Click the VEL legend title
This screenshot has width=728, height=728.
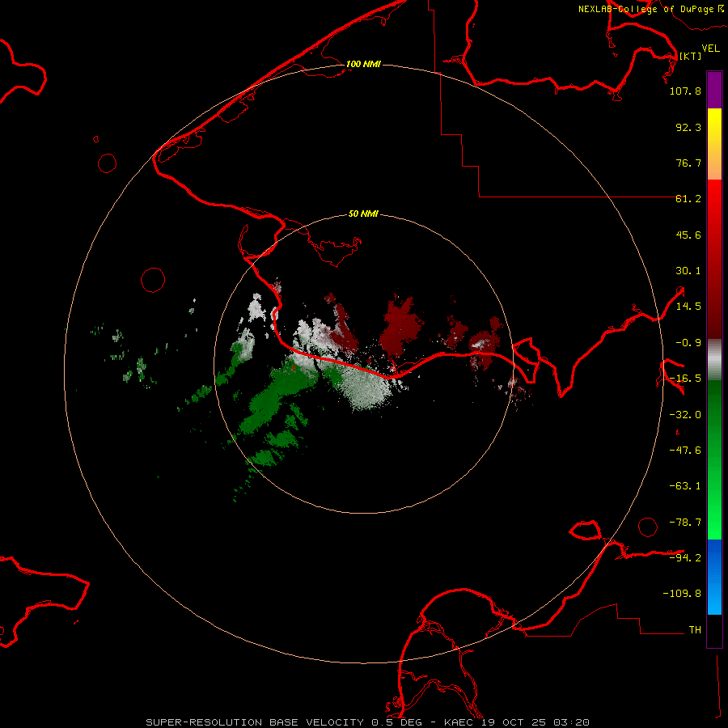[710, 48]
